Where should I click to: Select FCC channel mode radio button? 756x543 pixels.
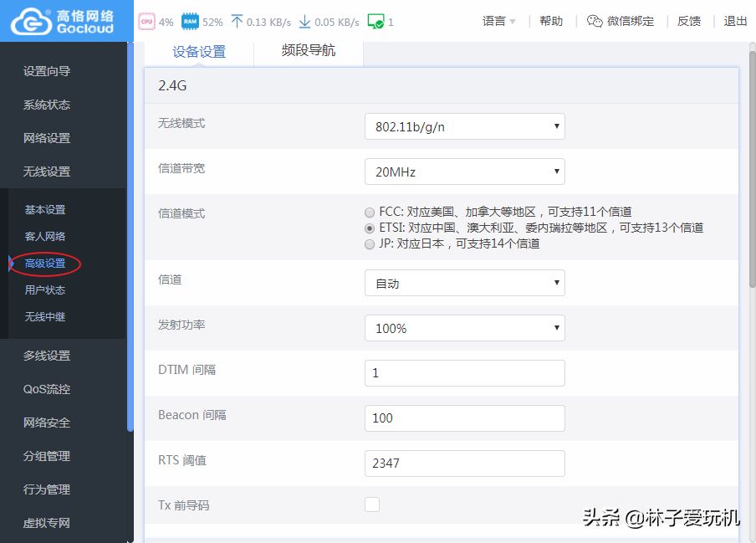pos(370,213)
